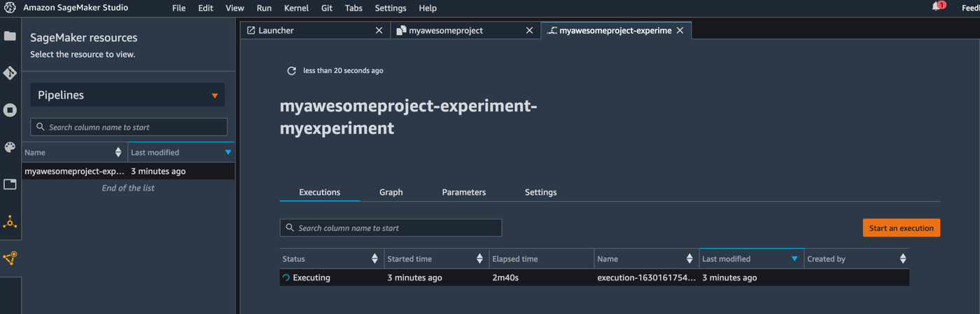Open the File menu
Image resolution: width=980 pixels, height=314 pixels.
tap(179, 8)
